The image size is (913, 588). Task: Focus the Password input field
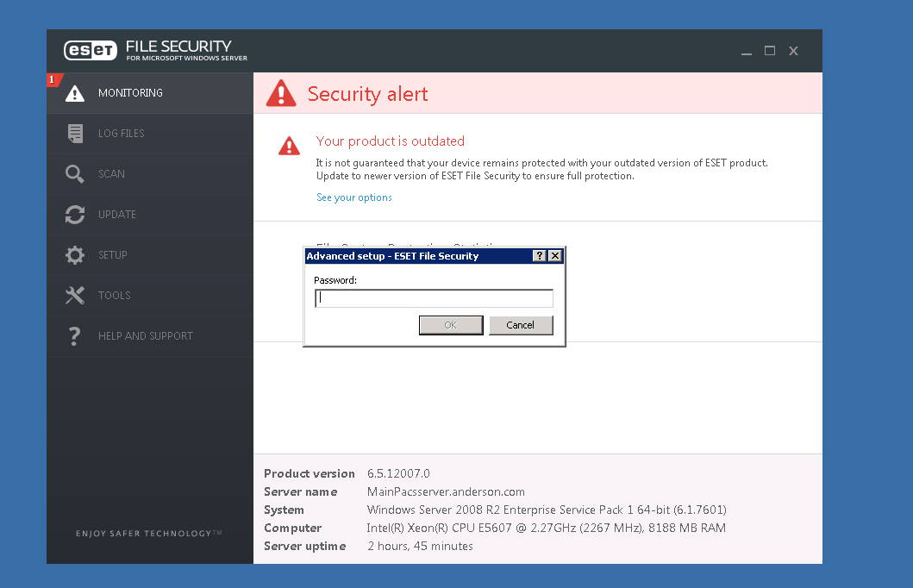(x=434, y=298)
